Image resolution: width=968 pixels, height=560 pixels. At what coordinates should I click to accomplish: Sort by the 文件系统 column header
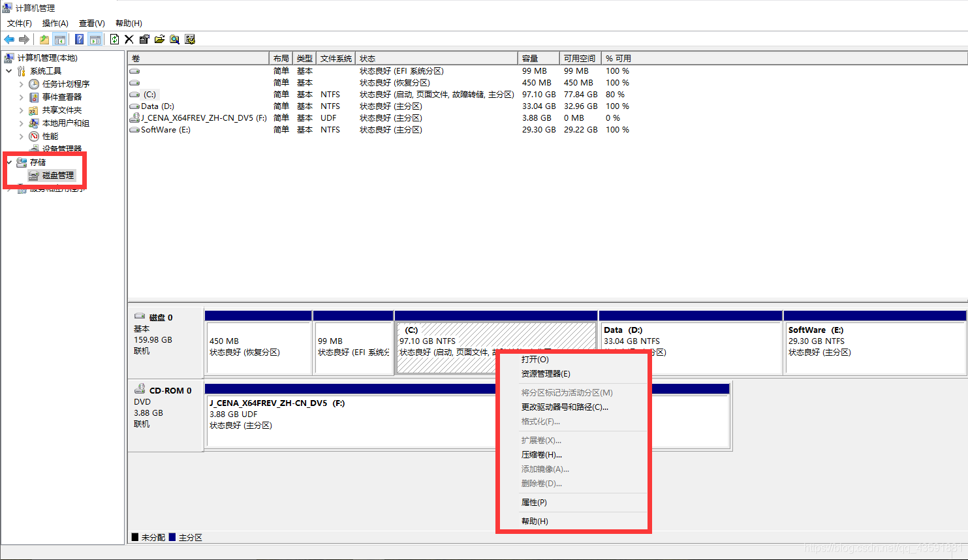tap(336, 59)
